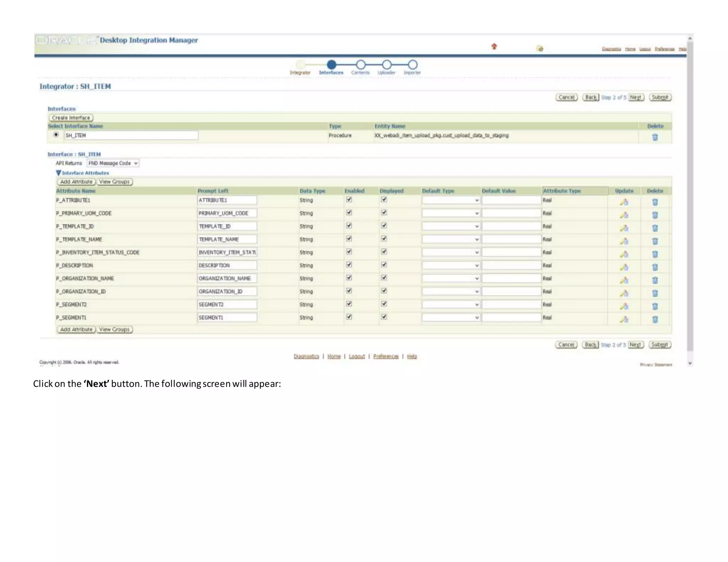Collapse the Interface Attributes section
728x562 pixels.
(59, 173)
